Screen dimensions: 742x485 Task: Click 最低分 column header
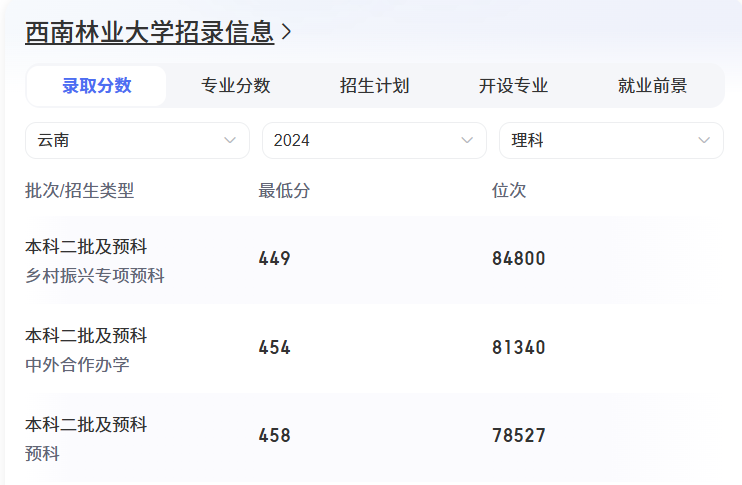(x=284, y=191)
